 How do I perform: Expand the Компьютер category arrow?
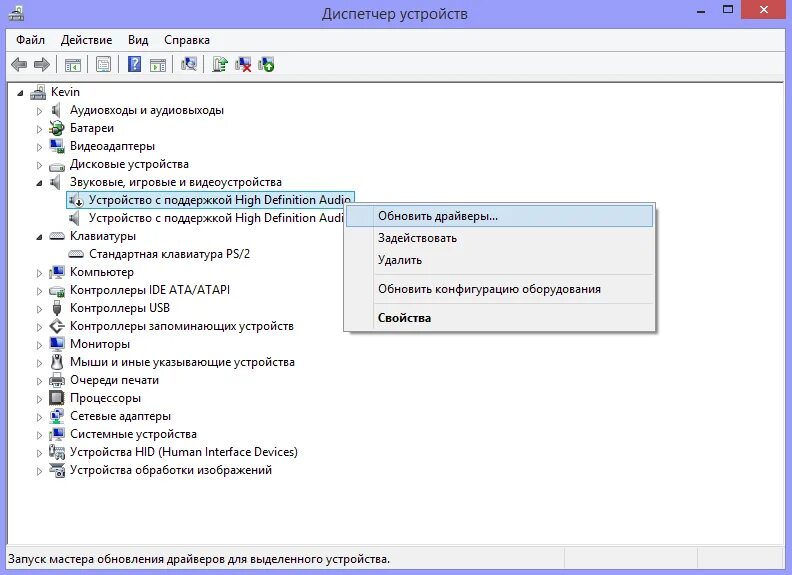pyautogui.click(x=39, y=273)
